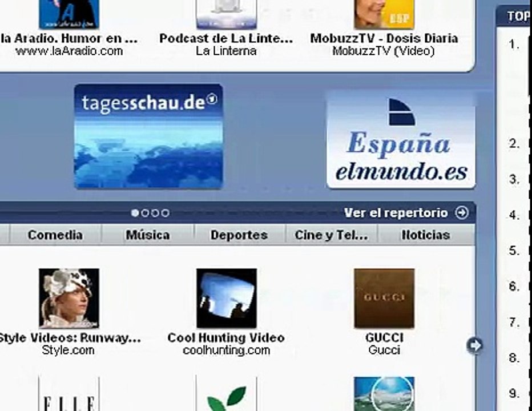Image resolution: width=532 pixels, height=411 pixels.
Task: Open the la Aradio podcast artwork
Action: pos(69,14)
